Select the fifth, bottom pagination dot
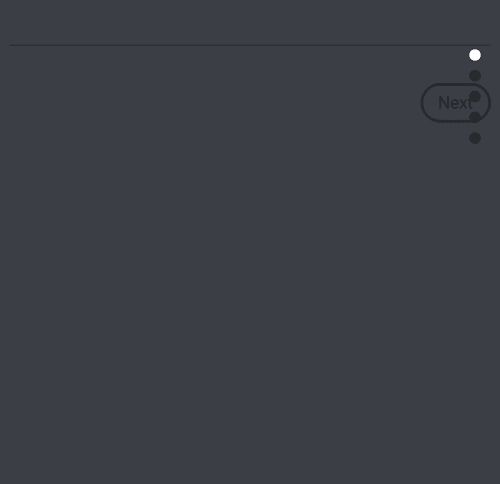Image resolution: width=500 pixels, height=484 pixels. tap(475, 138)
